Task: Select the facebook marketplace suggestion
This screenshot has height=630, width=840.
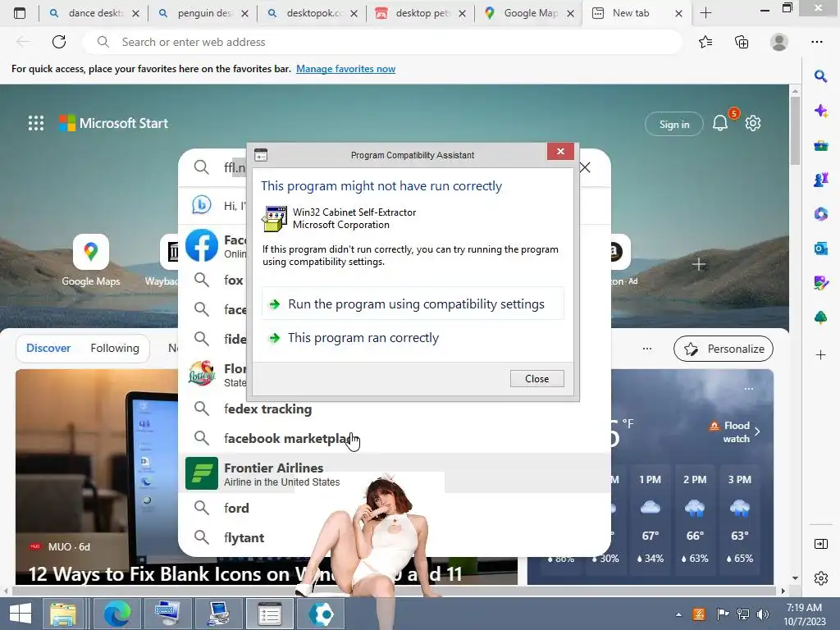Action: pos(396,438)
